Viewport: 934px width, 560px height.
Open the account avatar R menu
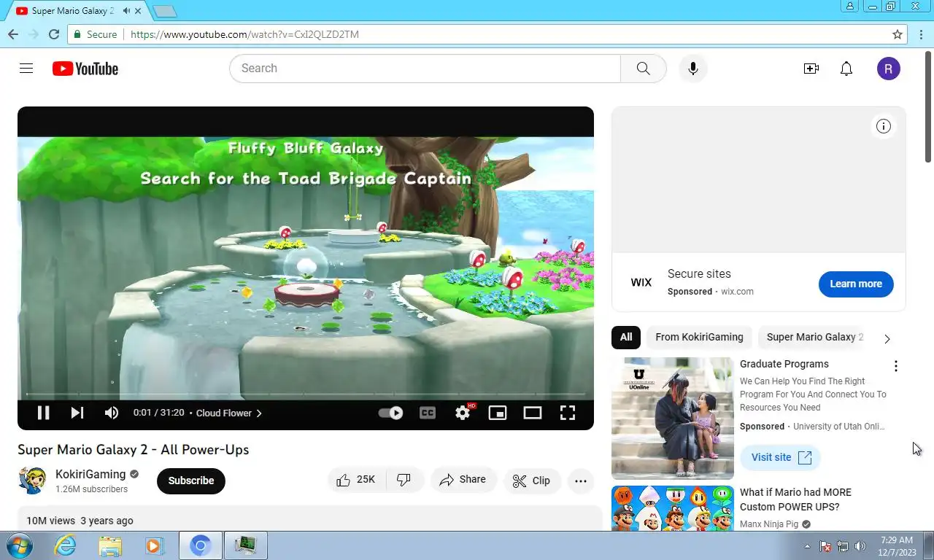[888, 69]
